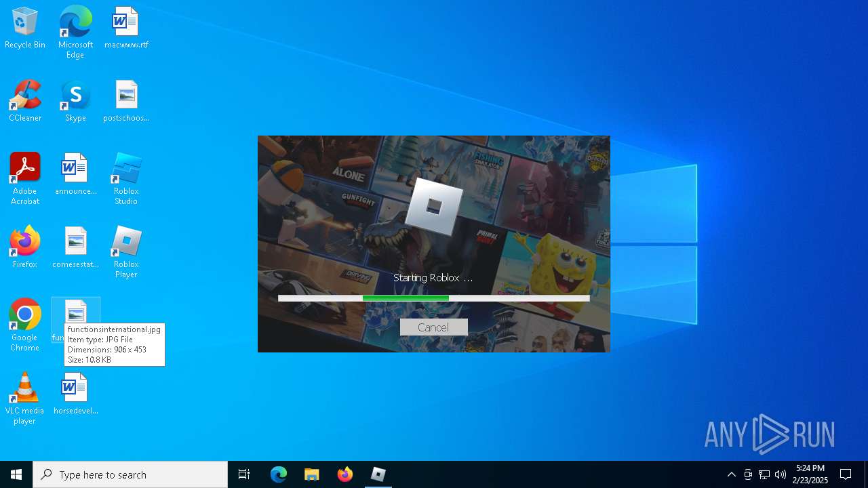Launch Roblox Player shortcut
The height and width of the screenshot is (488, 868).
[x=126, y=252]
